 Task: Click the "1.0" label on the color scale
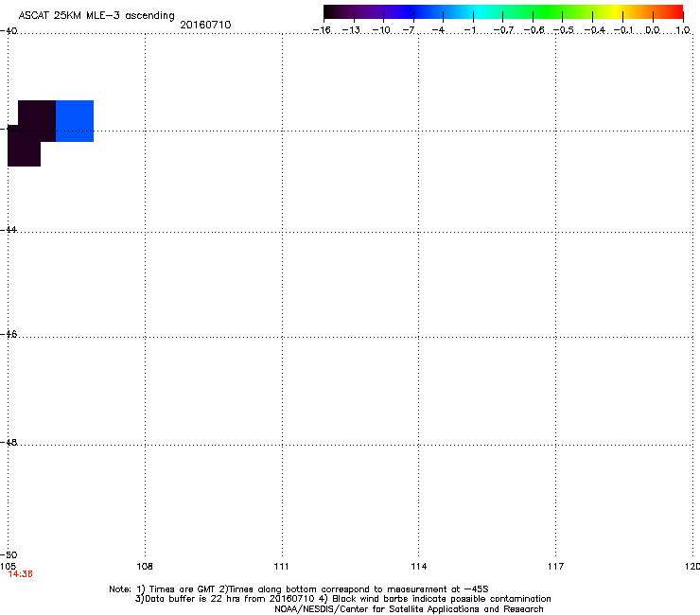coord(683,30)
